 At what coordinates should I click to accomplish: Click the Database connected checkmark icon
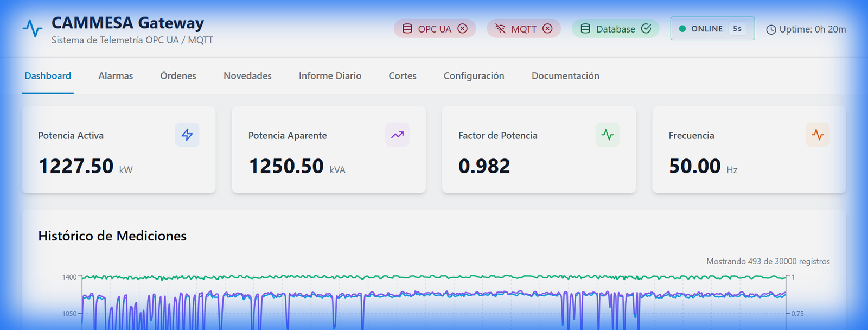(x=646, y=29)
